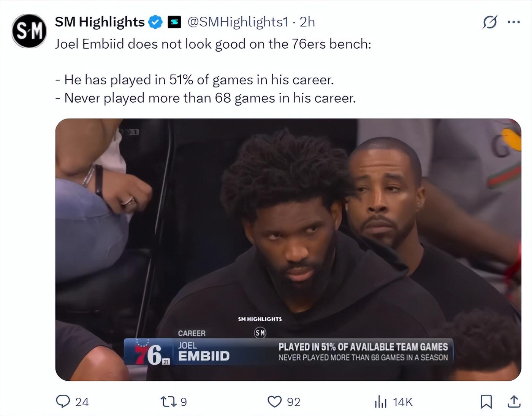Image resolution: width=532 pixels, height=416 pixels.
Task: Click the SM Highlights display name
Action: tap(100, 22)
